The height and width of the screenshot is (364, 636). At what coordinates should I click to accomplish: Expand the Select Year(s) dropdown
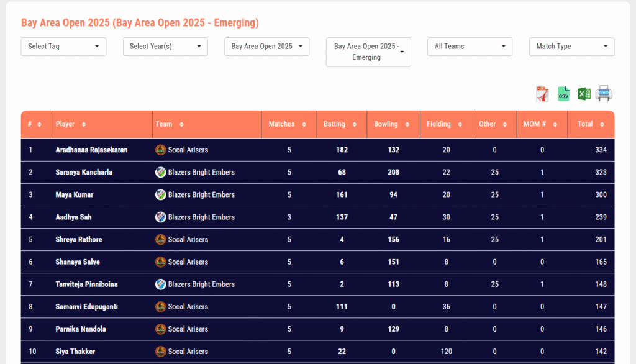coord(165,47)
